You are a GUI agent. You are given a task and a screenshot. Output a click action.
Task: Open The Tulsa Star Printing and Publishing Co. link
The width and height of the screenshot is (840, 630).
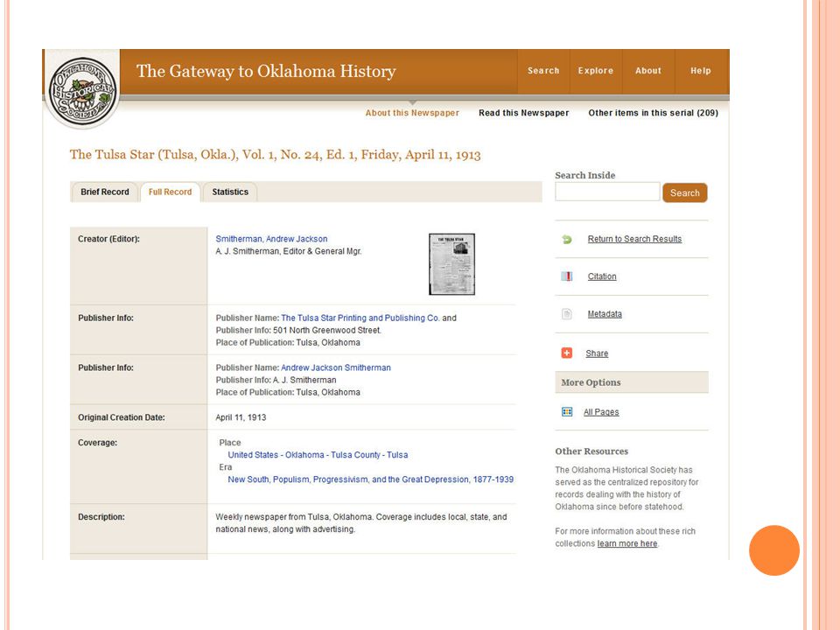point(360,318)
